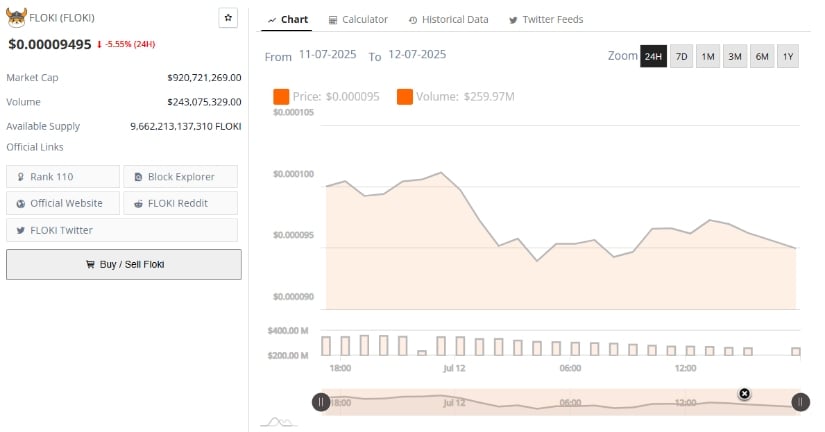Toggle the Price series orange swatch
Image resolution: width=825 pixels, height=432 pixels.
[281, 97]
